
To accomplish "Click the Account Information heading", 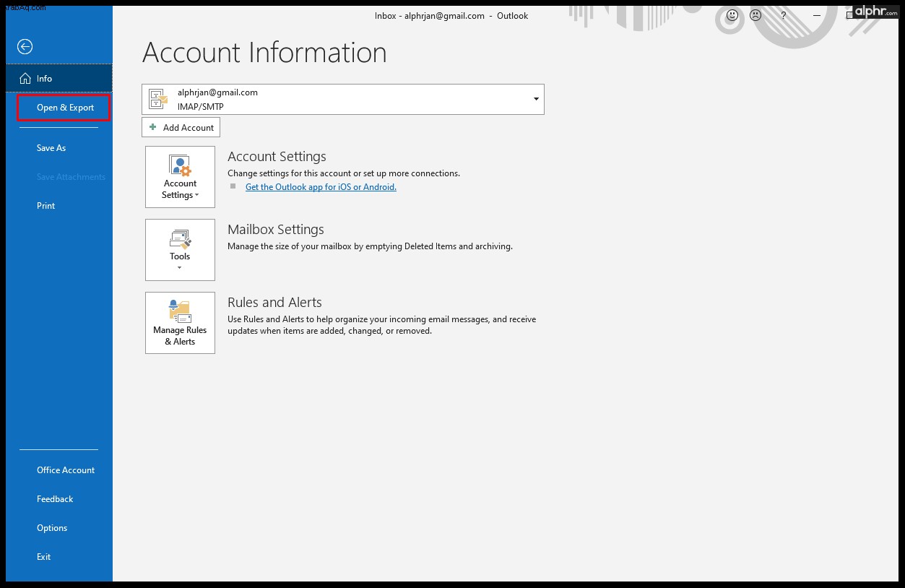I will pyautogui.click(x=264, y=53).
